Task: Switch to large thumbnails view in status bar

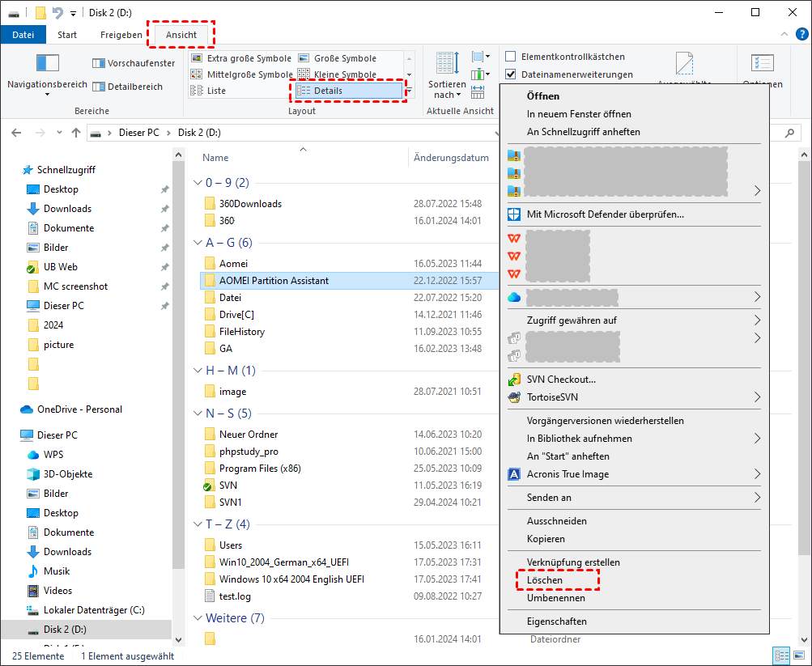Action: 799,655
